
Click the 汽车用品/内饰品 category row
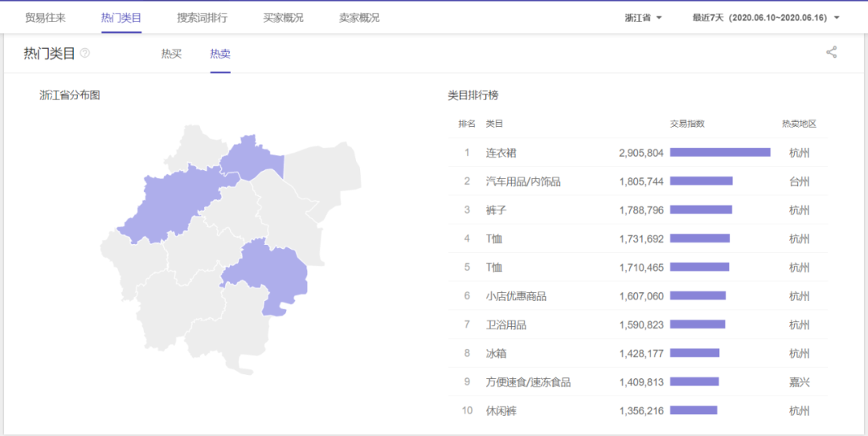click(523, 181)
